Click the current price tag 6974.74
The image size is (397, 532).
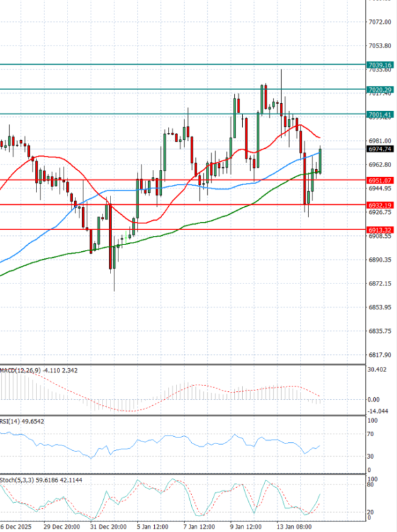point(380,149)
